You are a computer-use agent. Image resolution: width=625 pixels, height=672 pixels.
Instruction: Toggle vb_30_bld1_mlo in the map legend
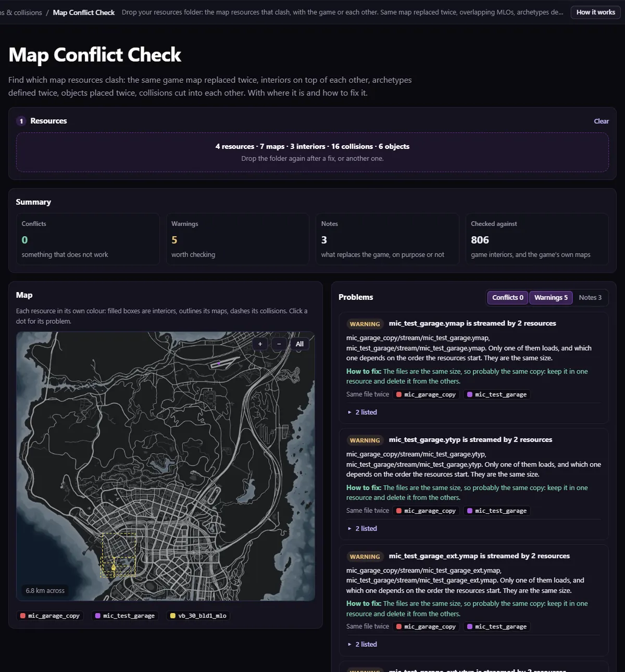point(198,616)
